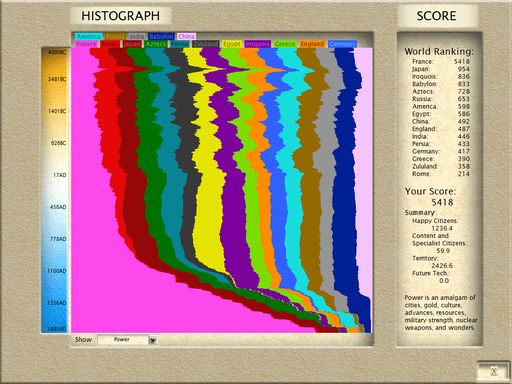
Task: Select the Iroquois legend label
Action: [x=257, y=44]
